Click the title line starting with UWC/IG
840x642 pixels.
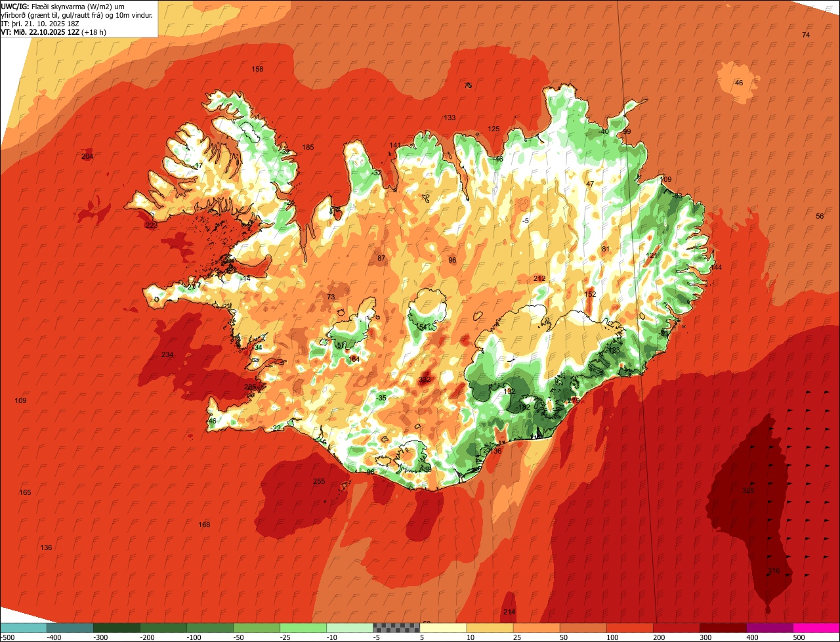point(64,7)
